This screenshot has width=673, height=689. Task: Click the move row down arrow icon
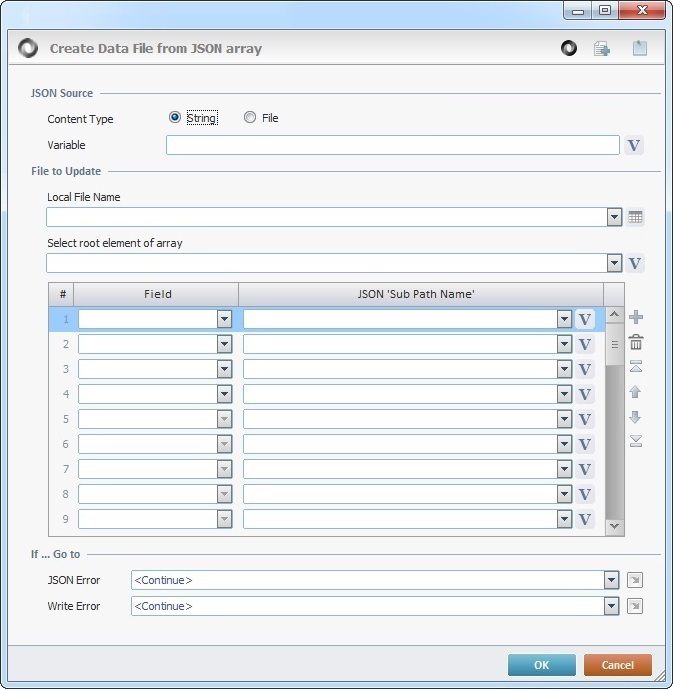click(635, 417)
